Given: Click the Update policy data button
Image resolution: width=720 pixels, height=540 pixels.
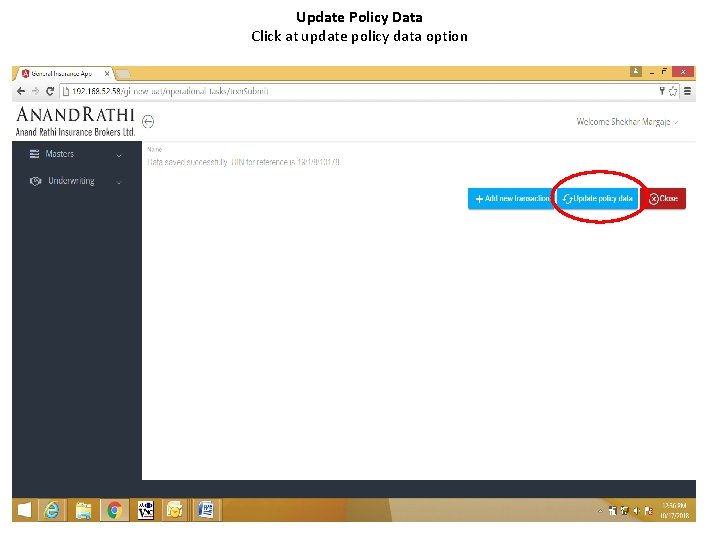Looking at the screenshot, I should [x=597, y=198].
